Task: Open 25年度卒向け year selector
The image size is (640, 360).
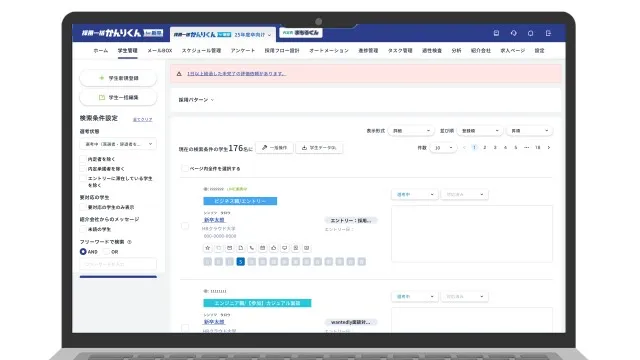Action: pyautogui.click(x=252, y=35)
